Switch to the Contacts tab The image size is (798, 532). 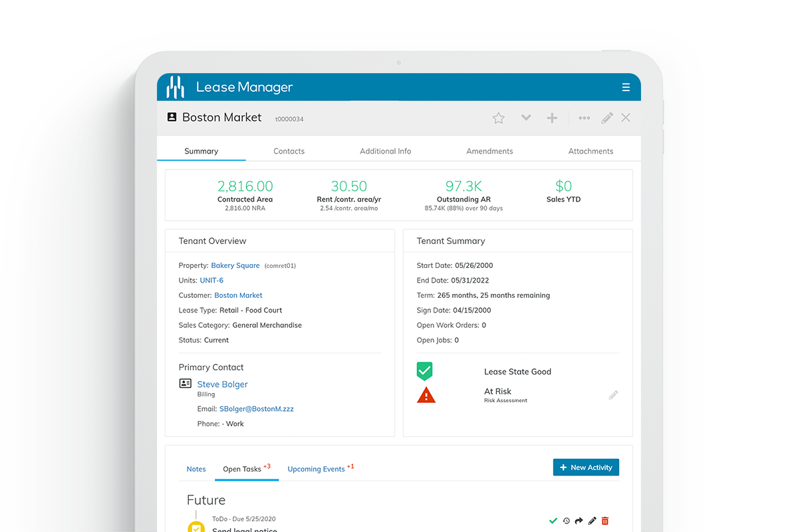coord(289,151)
